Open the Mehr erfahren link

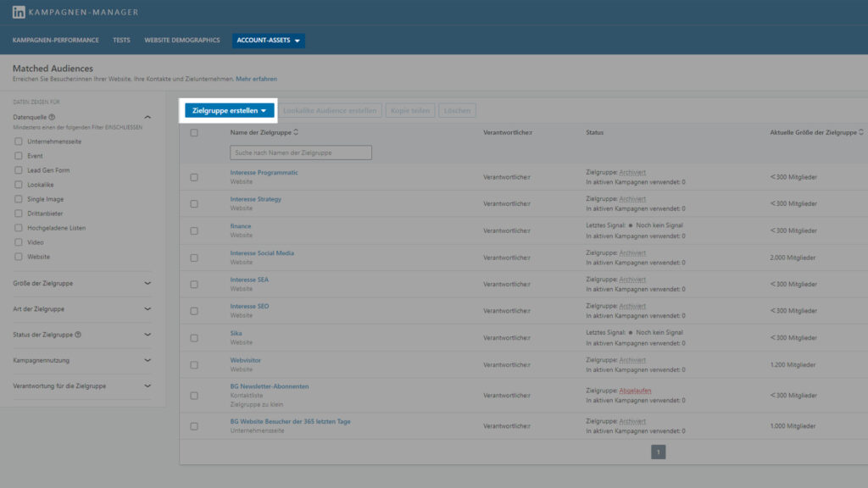256,79
